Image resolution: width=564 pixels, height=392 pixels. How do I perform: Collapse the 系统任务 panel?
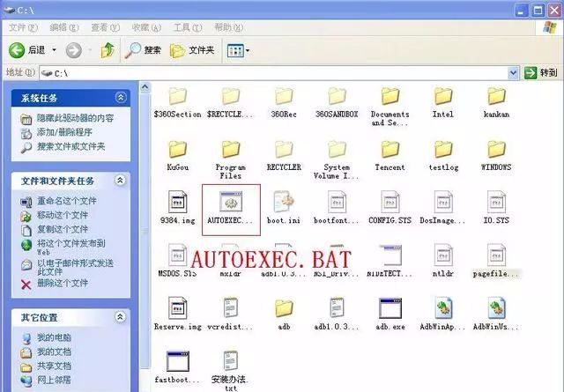(x=121, y=98)
